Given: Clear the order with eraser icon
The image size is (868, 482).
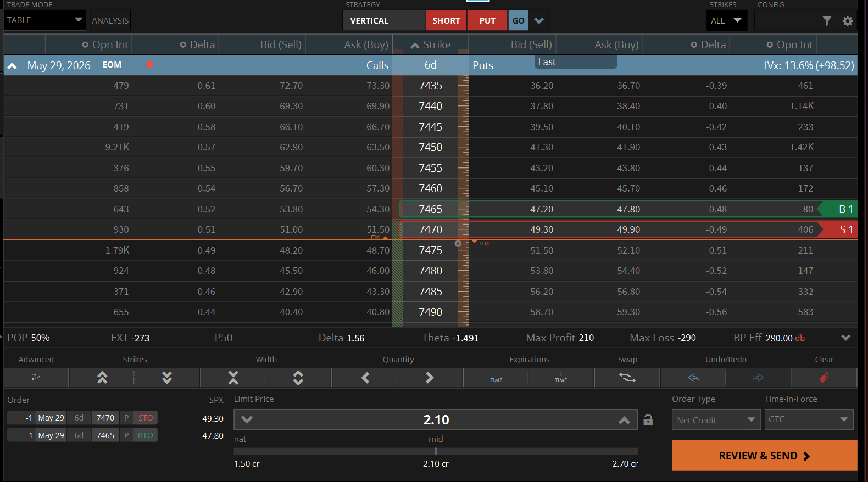Looking at the screenshot, I should pyautogui.click(x=824, y=377).
